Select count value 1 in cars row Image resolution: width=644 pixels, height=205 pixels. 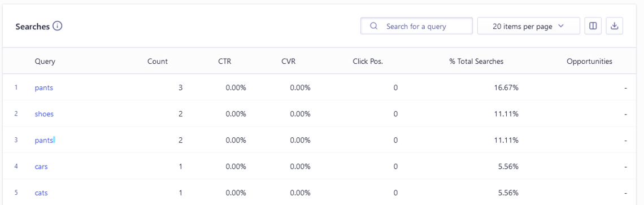click(x=181, y=167)
